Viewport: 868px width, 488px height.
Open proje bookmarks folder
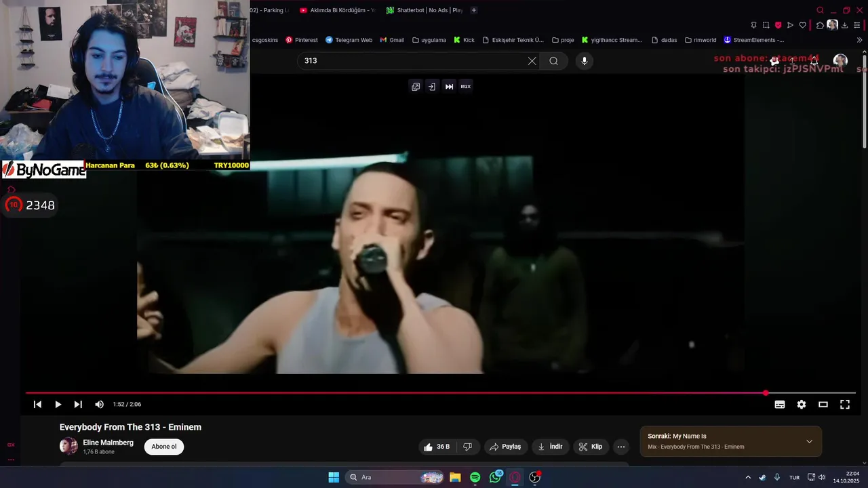(x=563, y=40)
